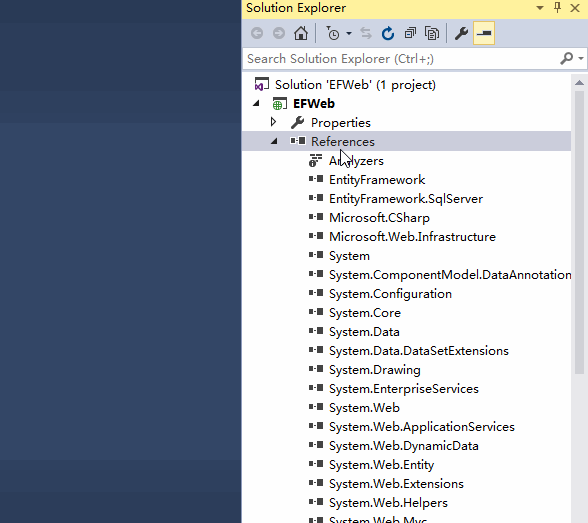Toggle Show All Files button
The width and height of the screenshot is (588, 523).
[432, 33]
